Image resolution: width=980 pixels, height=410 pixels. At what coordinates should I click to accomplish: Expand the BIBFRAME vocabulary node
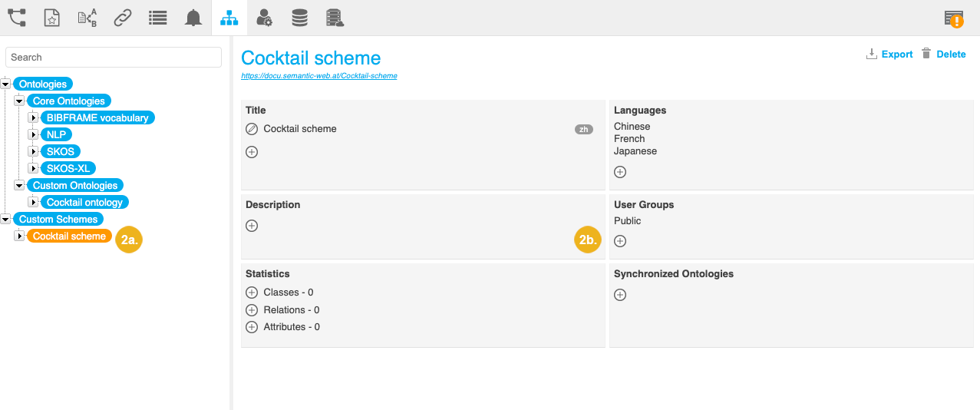[x=33, y=117]
